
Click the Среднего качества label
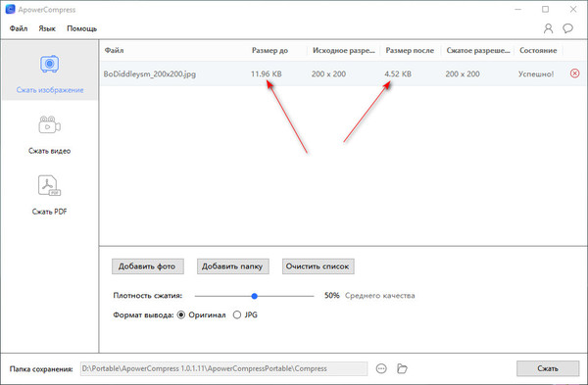(380, 296)
